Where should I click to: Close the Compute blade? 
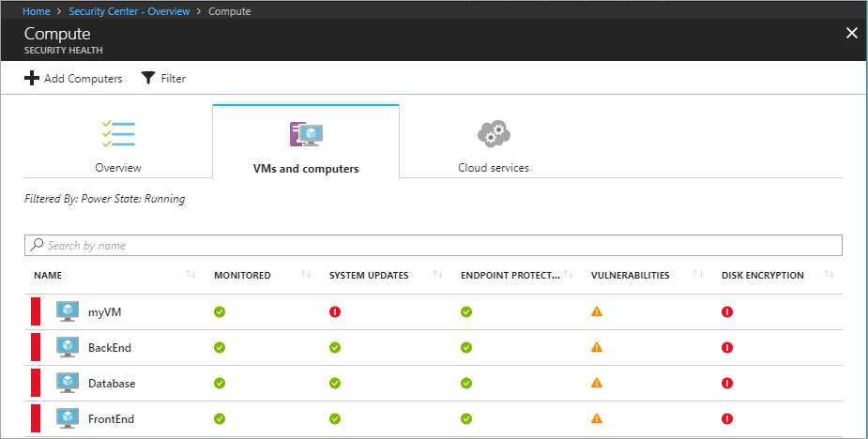852,34
